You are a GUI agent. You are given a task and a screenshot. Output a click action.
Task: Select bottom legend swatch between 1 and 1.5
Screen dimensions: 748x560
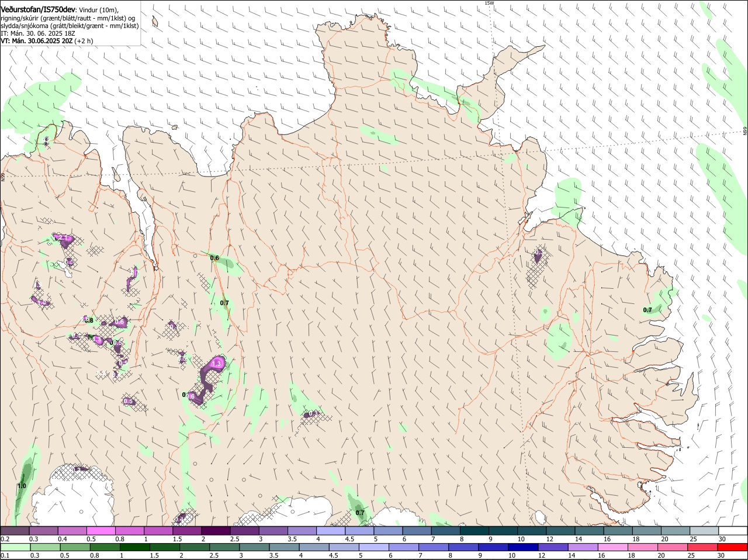(134, 547)
